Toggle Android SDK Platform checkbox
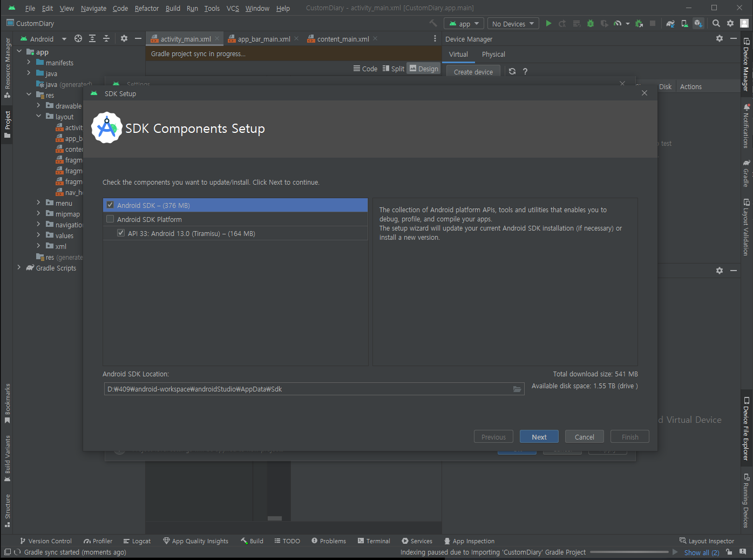Viewport: 753px width, 560px height. pos(110,219)
